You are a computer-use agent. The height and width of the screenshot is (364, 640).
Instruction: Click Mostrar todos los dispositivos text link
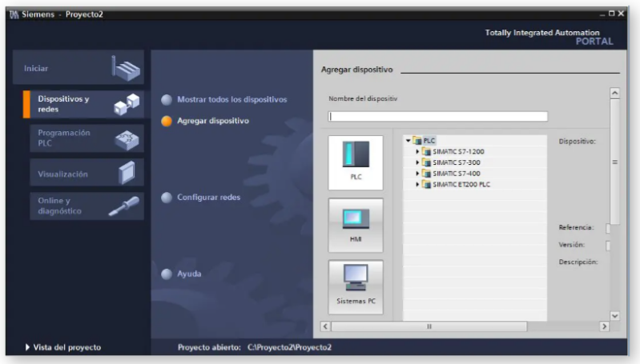[231, 99]
